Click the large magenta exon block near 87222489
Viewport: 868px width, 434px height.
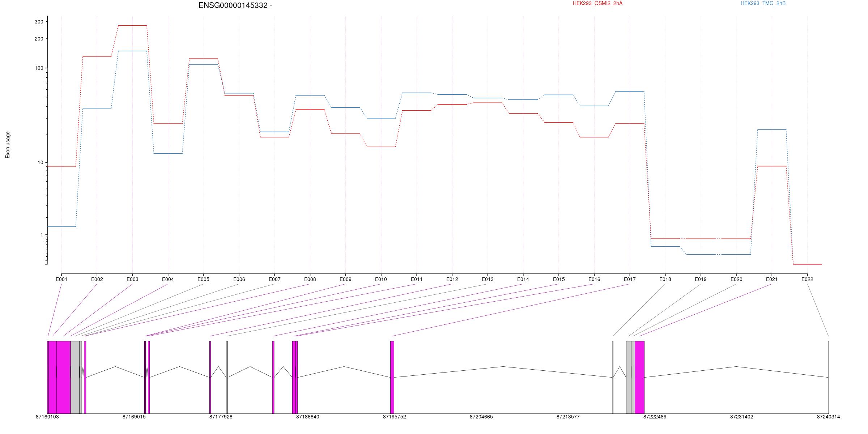(x=639, y=377)
